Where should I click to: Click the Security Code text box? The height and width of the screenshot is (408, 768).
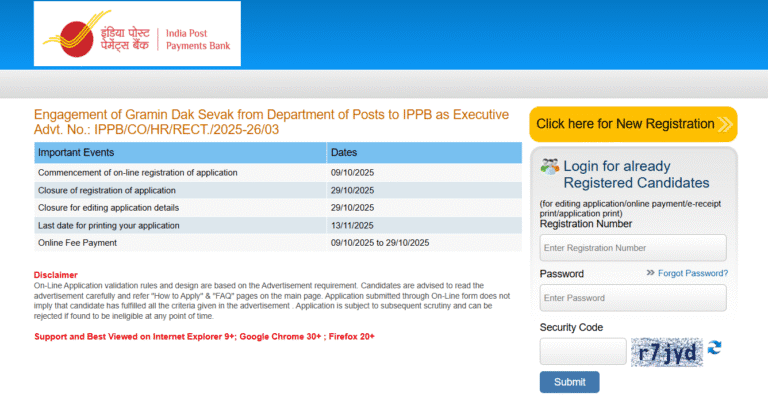click(x=583, y=351)
